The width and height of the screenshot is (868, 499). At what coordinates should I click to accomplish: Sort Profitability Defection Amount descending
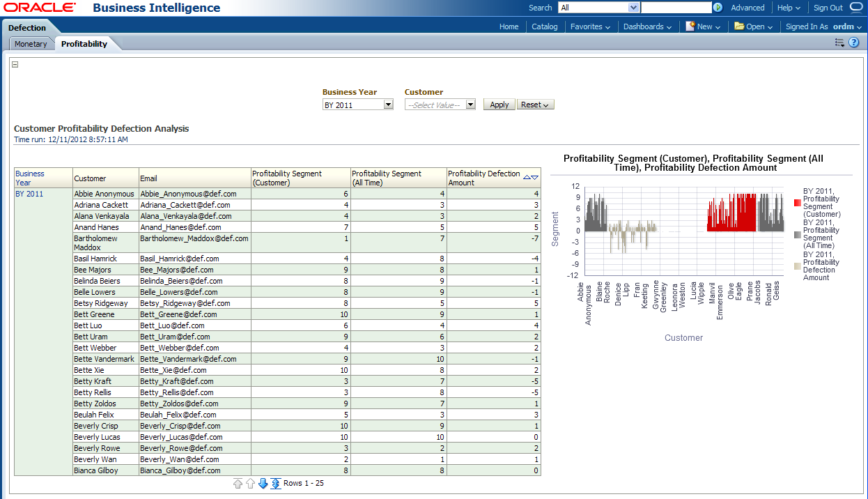tap(535, 178)
